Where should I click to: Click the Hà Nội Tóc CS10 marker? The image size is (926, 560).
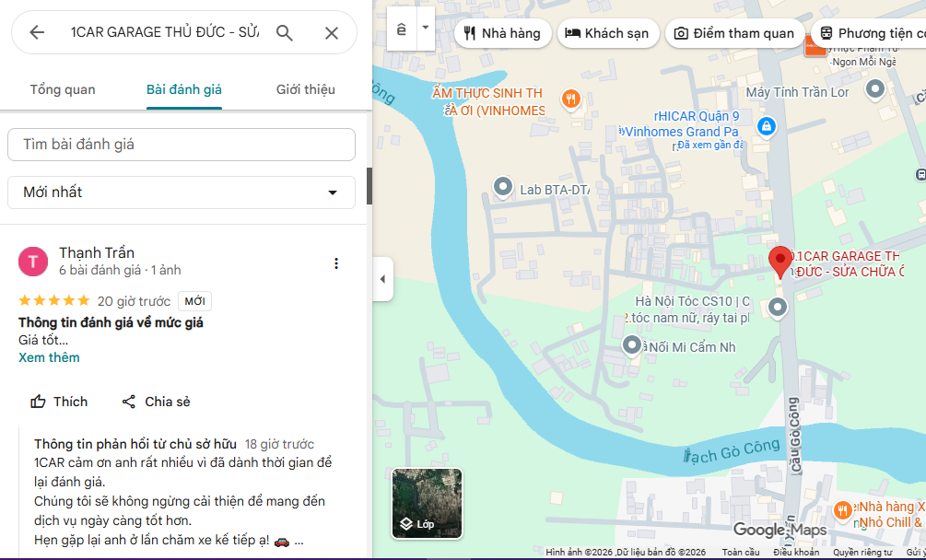click(777, 307)
